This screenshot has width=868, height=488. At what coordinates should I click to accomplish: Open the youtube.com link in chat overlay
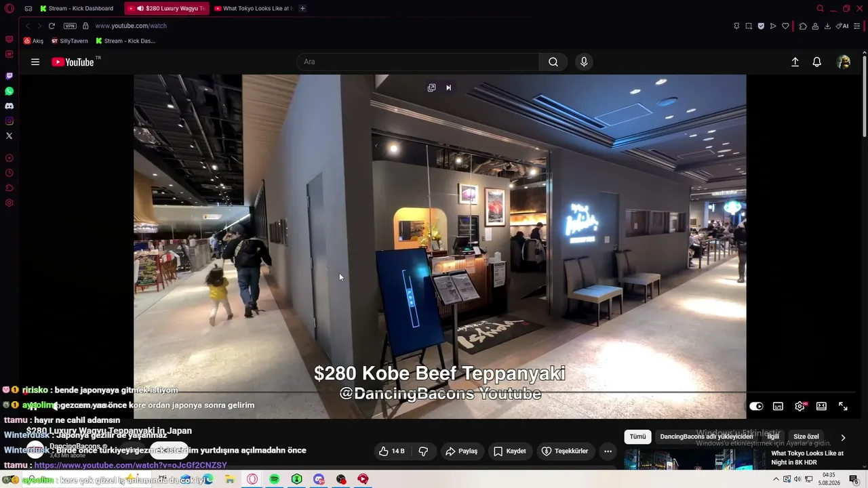pos(130,465)
